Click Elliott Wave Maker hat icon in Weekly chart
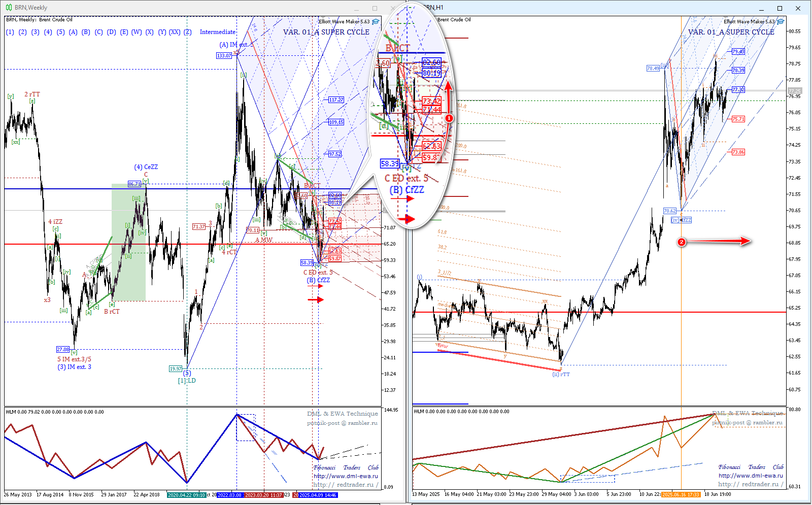Screen dimensions: 812x505 (x=376, y=22)
